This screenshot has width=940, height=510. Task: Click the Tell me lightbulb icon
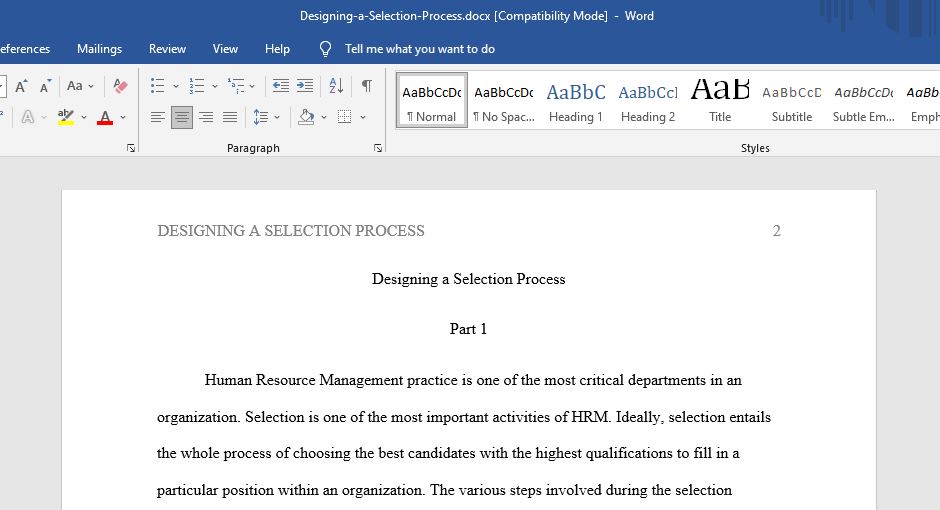(325, 49)
